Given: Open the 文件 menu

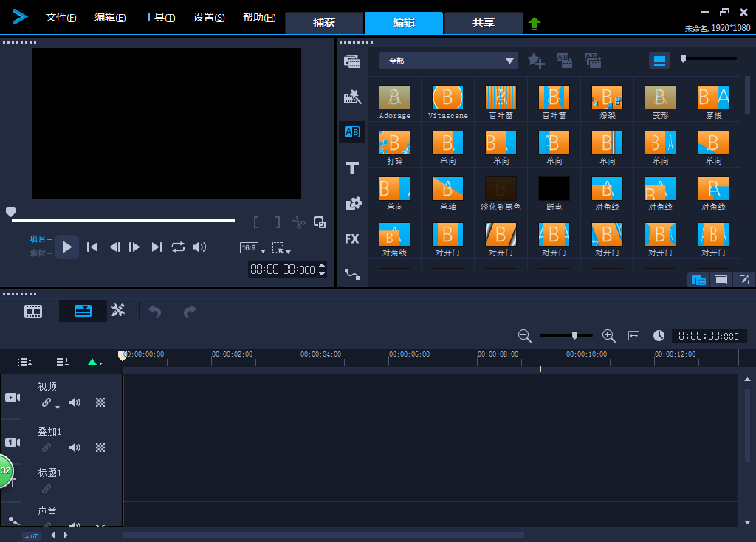Looking at the screenshot, I should click(x=61, y=18).
